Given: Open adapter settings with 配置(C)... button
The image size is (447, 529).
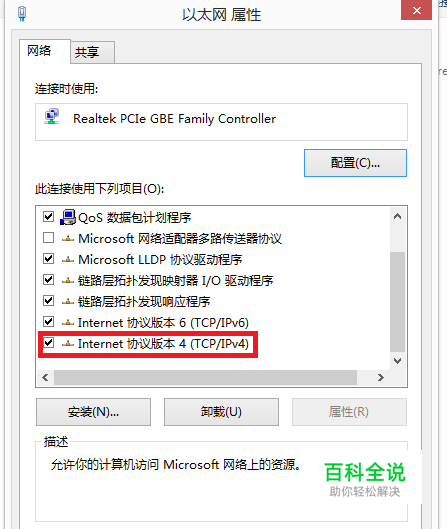Looking at the screenshot, I should (355, 163).
